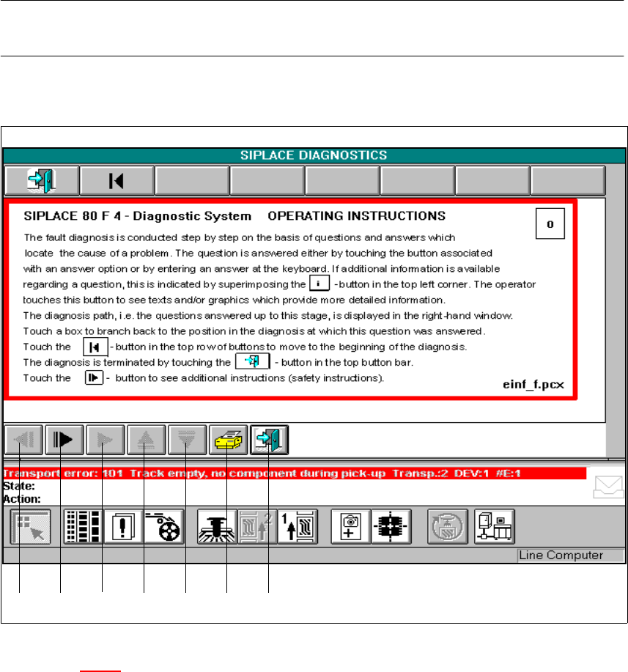Viewport: 628px width, 672px height.
Task: Open the component crosshair icon
Action: pyautogui.click(x=391, y=527)
